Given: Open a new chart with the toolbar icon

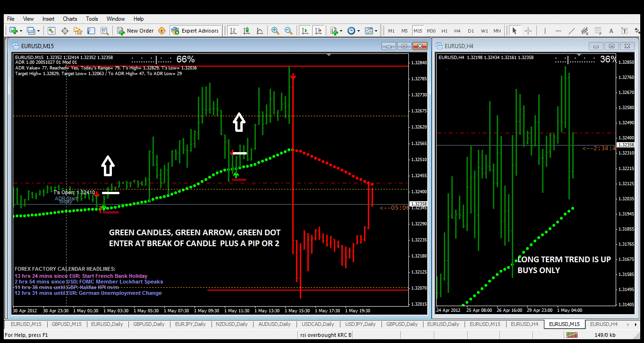Looking at the screenshot, I should tap(13, 31).
